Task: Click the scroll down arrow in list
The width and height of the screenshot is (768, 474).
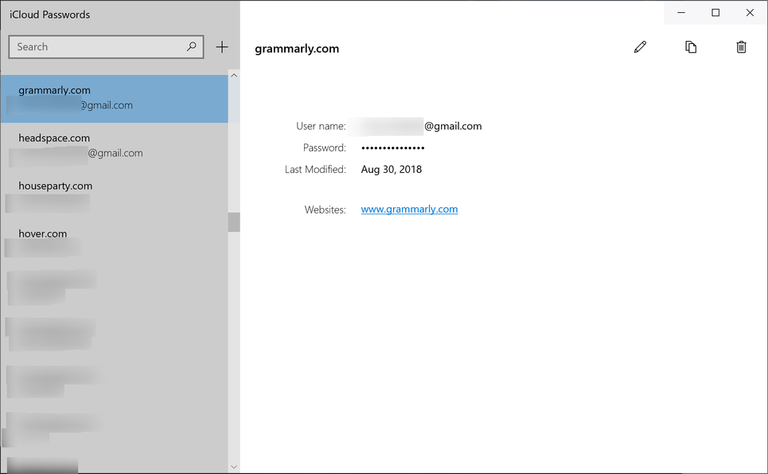Action: pos(234,466)
